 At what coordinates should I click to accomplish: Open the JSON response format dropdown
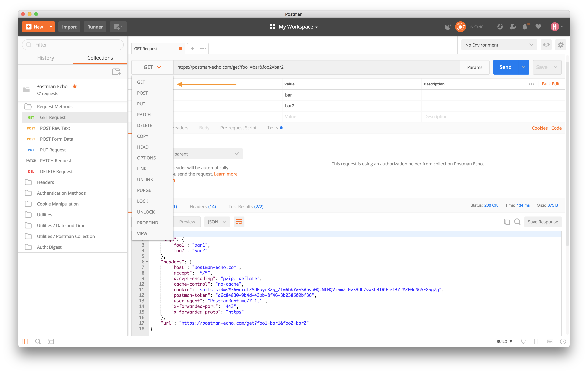pos(217,222)
